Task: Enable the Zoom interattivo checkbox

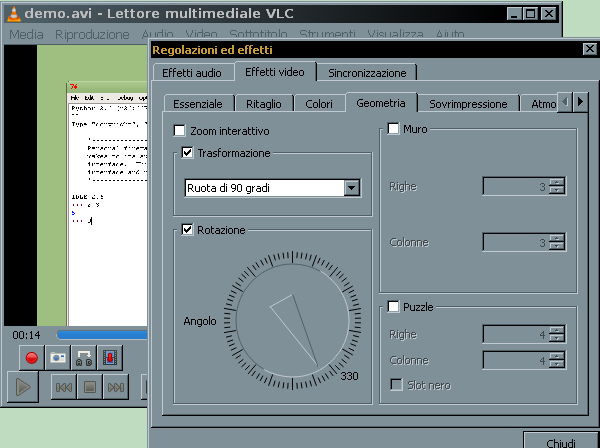Action: [180, 130]
